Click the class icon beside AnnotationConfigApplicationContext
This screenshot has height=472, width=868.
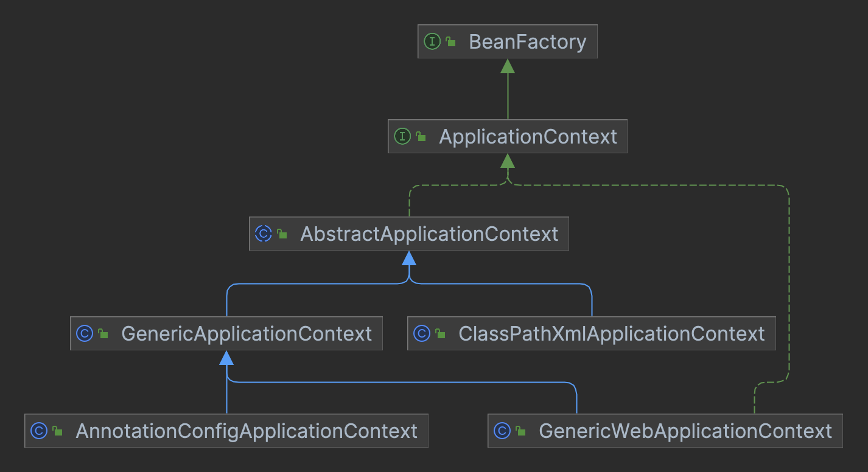[39, 431]
